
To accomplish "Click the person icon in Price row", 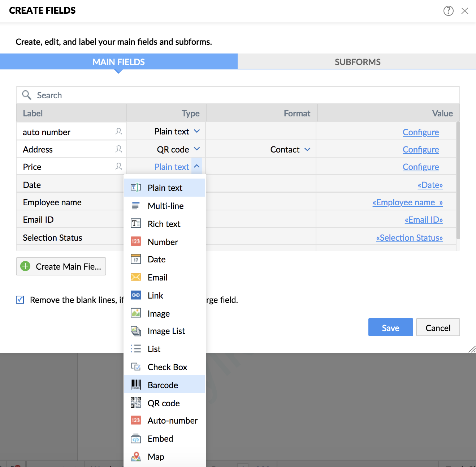I will (118, 166).
